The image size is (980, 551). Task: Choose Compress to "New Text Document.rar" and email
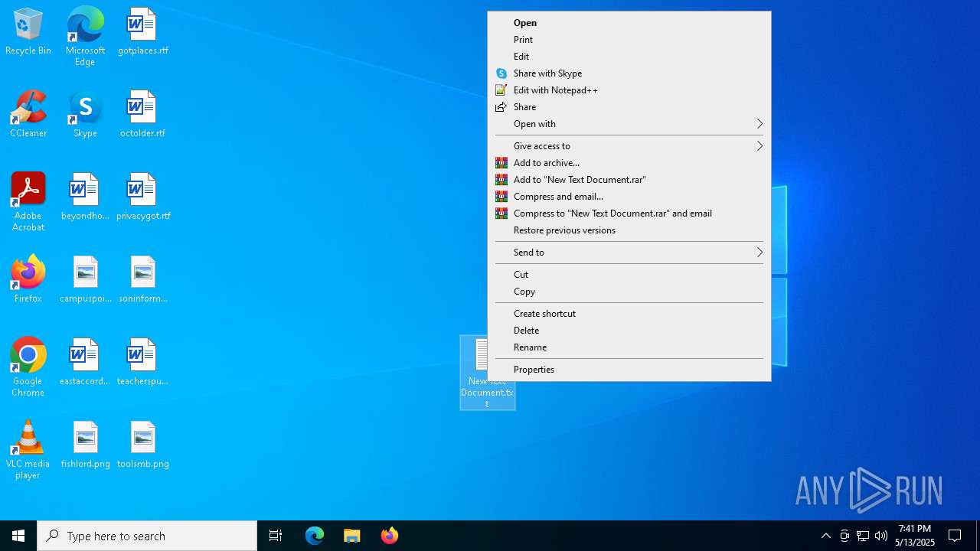pos(629,214)
